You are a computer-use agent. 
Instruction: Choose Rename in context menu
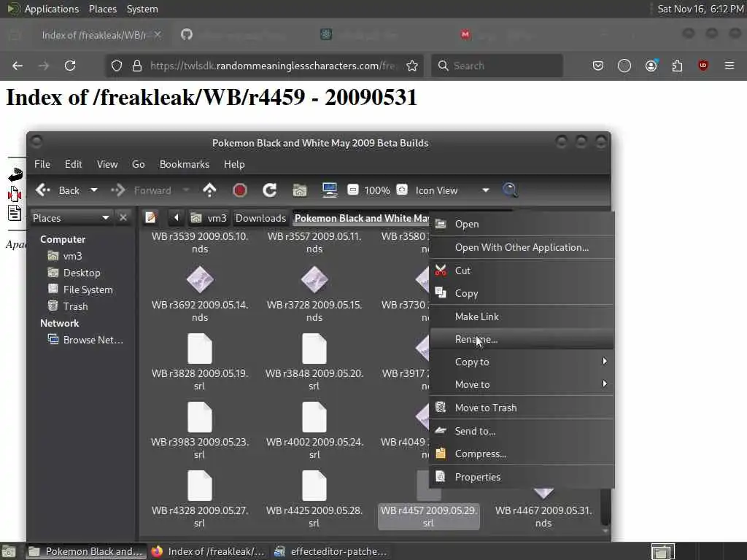click(x=522, y=339)
